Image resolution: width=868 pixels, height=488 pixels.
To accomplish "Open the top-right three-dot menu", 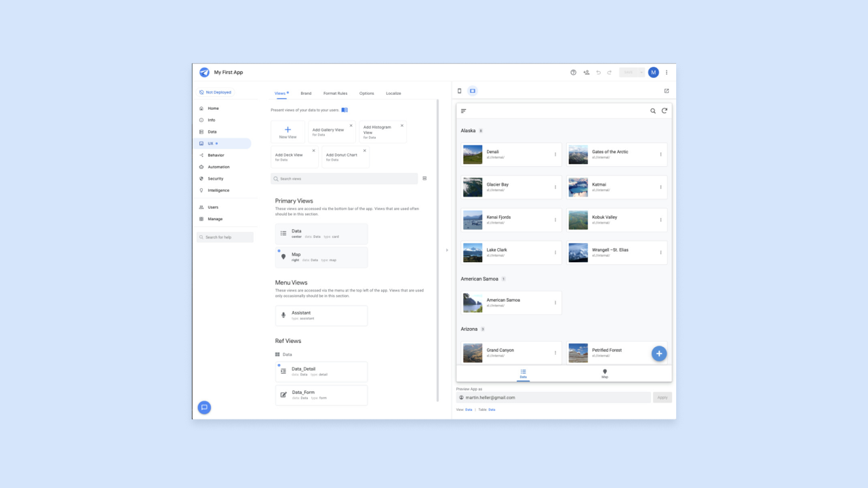I will [666, 73].
